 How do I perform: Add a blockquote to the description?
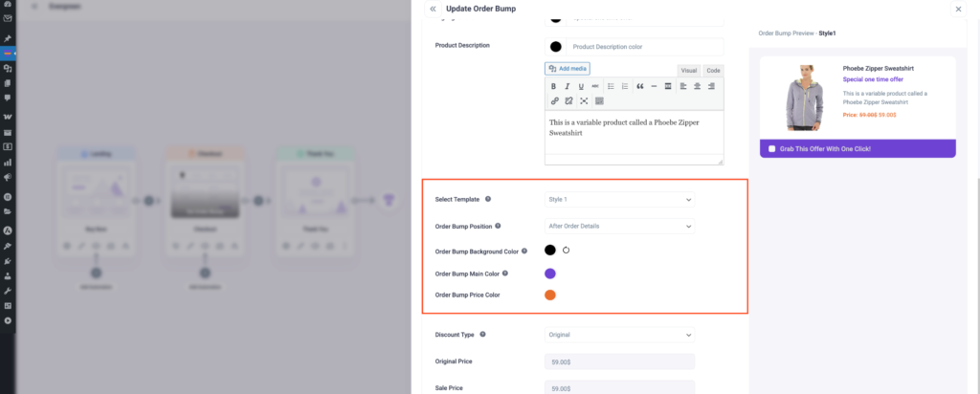tap(639, 86)
